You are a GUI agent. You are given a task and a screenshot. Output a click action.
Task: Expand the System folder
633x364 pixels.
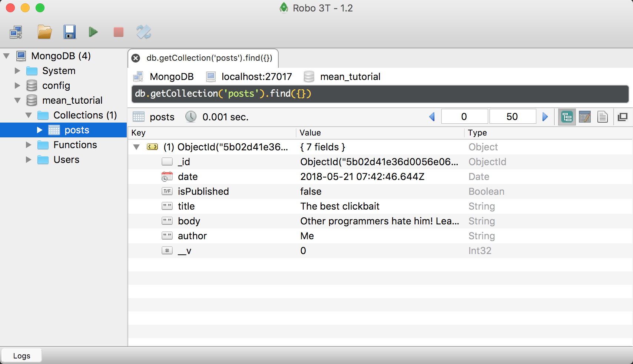click(x=17, y=71)
